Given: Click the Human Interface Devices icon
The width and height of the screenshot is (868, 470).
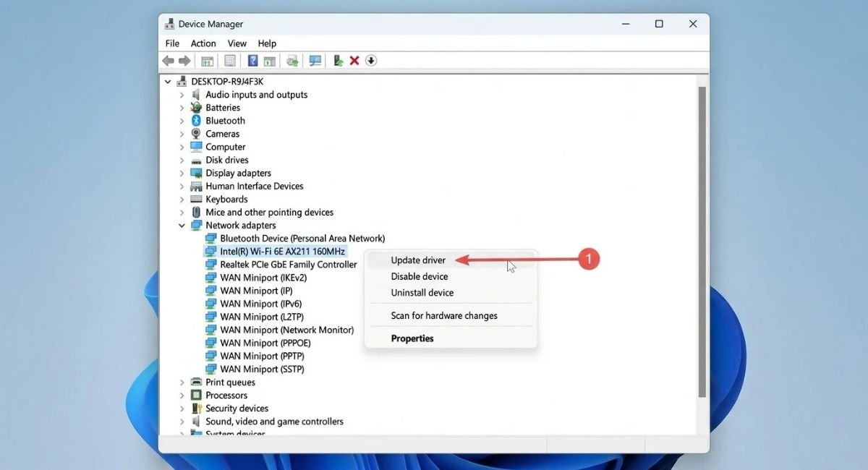Looking at the screenshot, I should tap(196, 186).
